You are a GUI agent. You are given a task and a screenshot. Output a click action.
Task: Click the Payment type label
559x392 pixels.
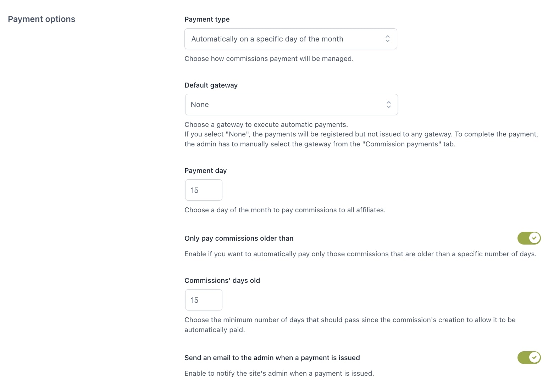tap(207, 19)
